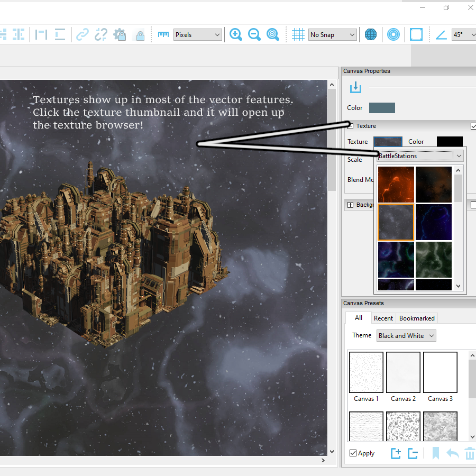Click texture browser scroll up arrow

tap(459, 170)
